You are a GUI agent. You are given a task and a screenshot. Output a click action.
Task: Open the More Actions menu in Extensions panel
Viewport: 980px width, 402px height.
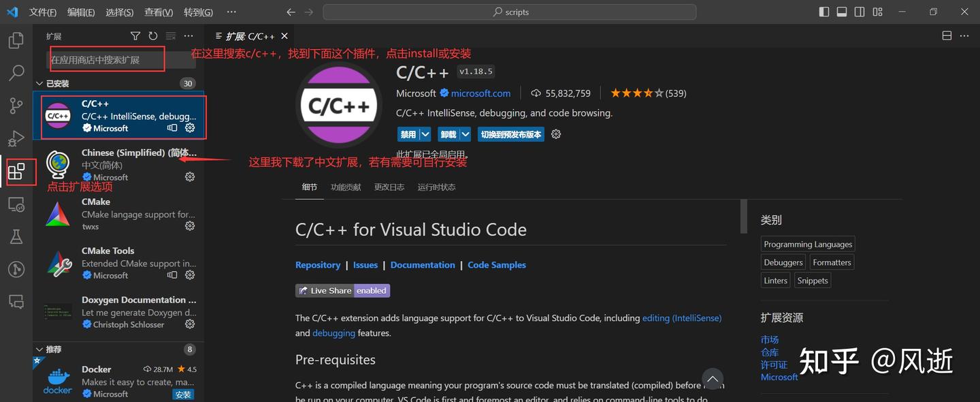(x=189, y=35)
